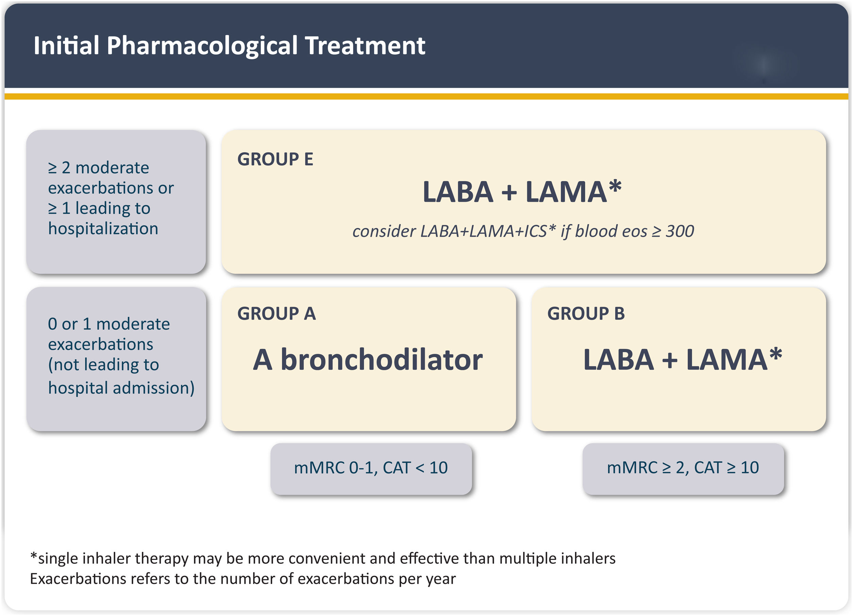The image size is (853, 616).
Task: Select the GROUP E heading label
Action: click(x=275, y=159)
